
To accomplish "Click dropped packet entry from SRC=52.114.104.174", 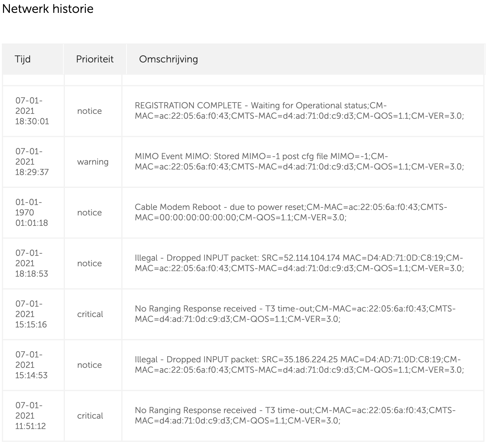I will click(299, 263).
